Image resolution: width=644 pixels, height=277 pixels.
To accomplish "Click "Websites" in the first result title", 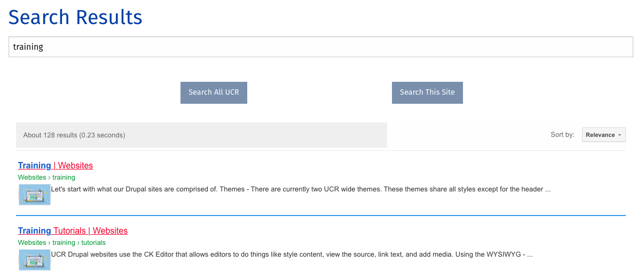I will pos(75,165).
